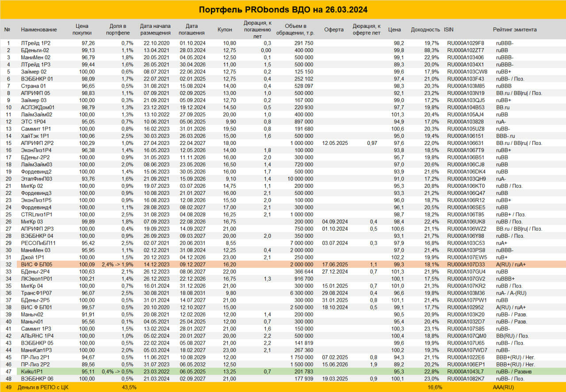Viewport: 566px width, 392px height.
Task: Select the 'Дата погашения' column header
Action: click(192, 30)
